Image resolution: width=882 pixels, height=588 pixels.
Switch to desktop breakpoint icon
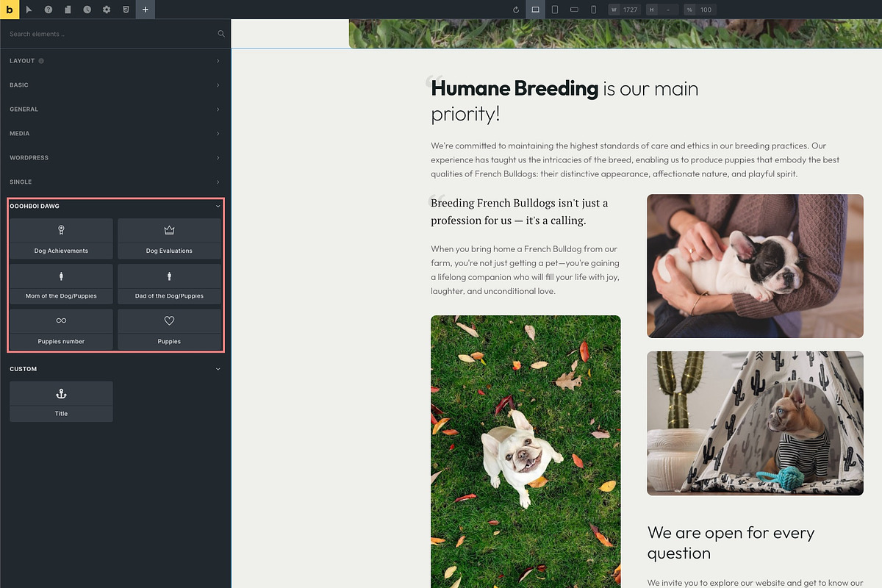coord(536,10)
